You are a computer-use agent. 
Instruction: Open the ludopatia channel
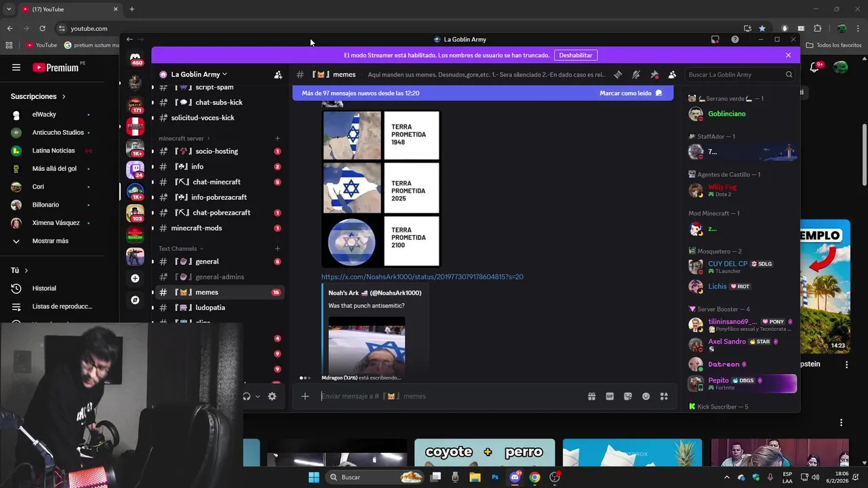tap(218, 308)
